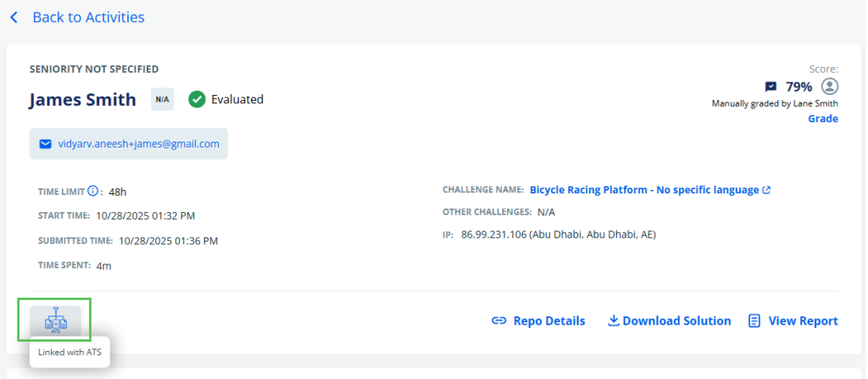Click the View Report document icon
868x379 pixels.
[754, 320]
